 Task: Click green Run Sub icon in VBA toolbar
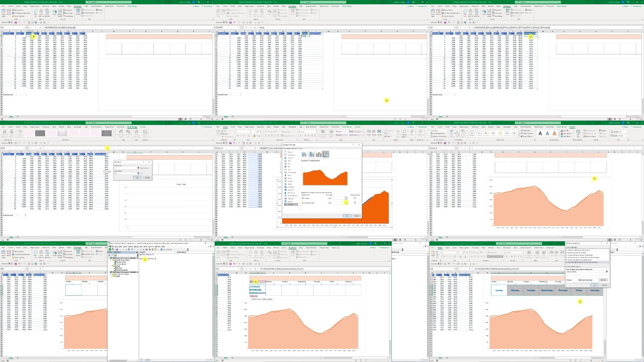tap(138, 249)
